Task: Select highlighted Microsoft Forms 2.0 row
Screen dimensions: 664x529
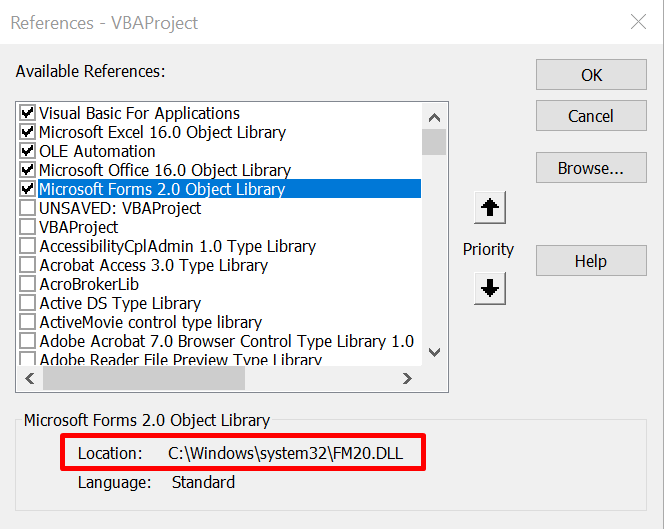Action: [230, 189]
